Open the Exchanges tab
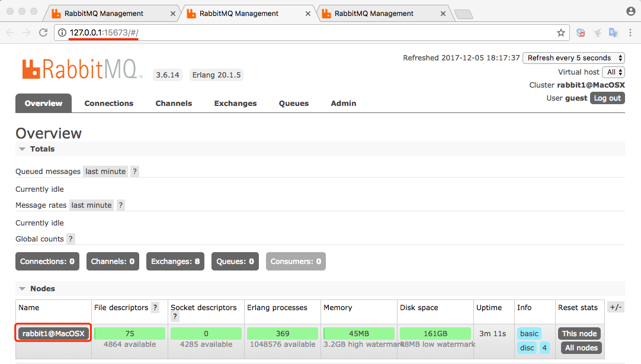The width and height of the screenshot is (641, 364). point(235,104)
